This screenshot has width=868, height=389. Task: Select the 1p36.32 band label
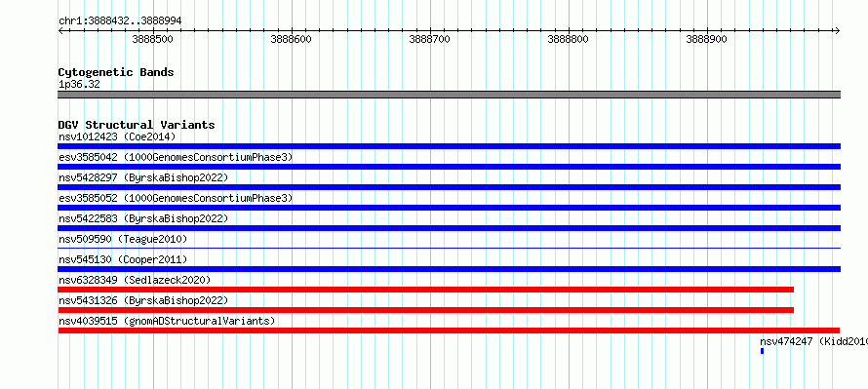click(79, 85)
